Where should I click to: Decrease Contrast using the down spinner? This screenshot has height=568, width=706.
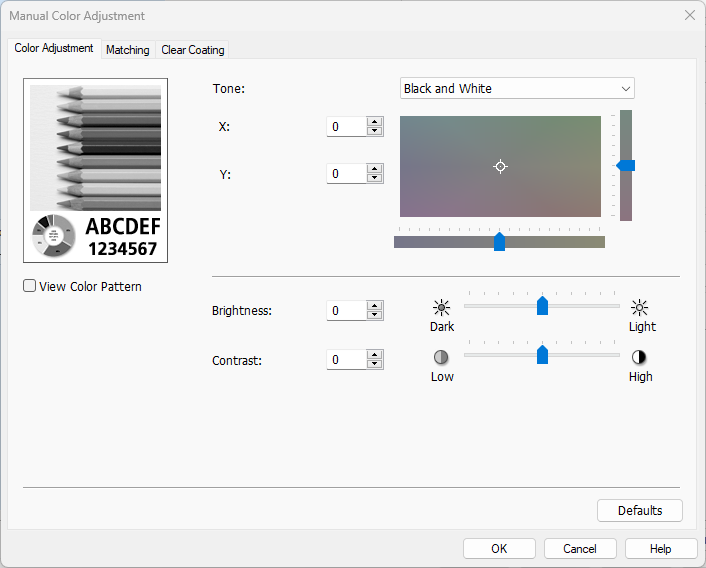(375, 365)
